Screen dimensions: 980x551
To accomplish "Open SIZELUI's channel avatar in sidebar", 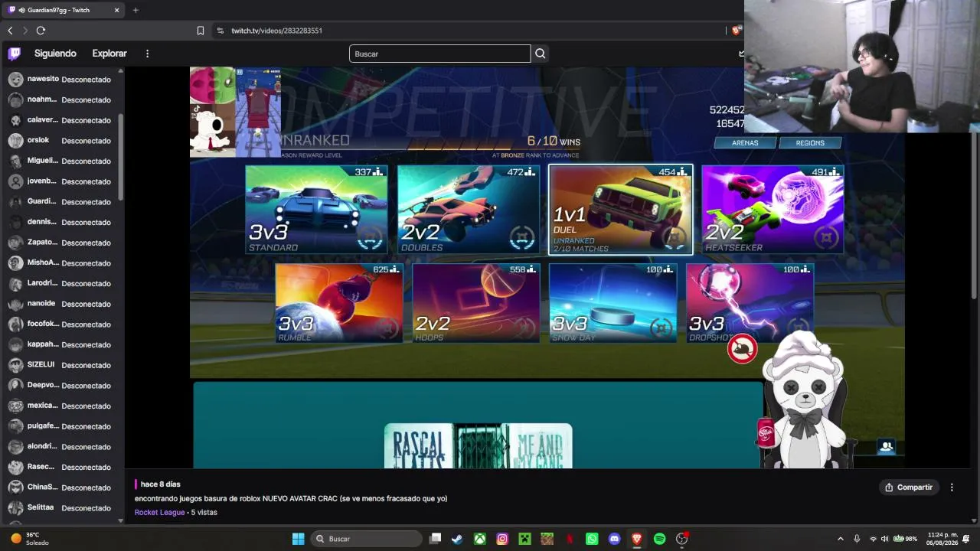I will coord(15,365).
